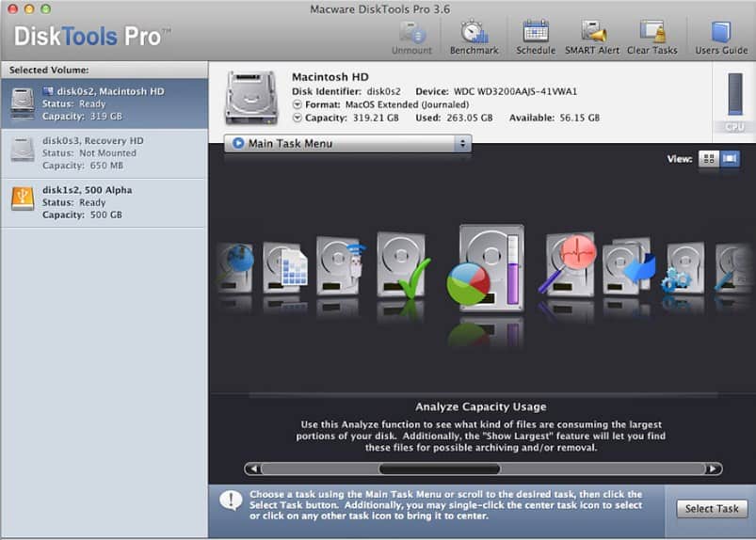Expand the Format disclosure arrow
Screen dimensions: 756x540
297,104
